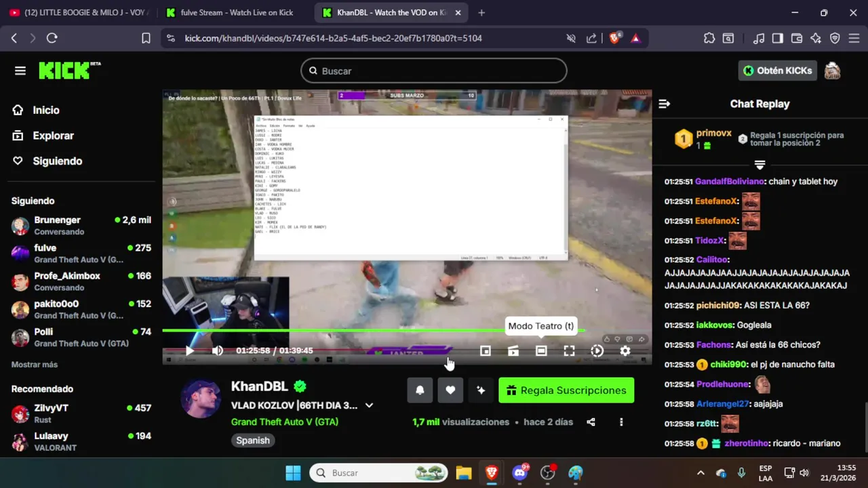Screen dimensions: 868x488
Task: Open Brave Rewards triangle icon
Action: tap(635, 39)
